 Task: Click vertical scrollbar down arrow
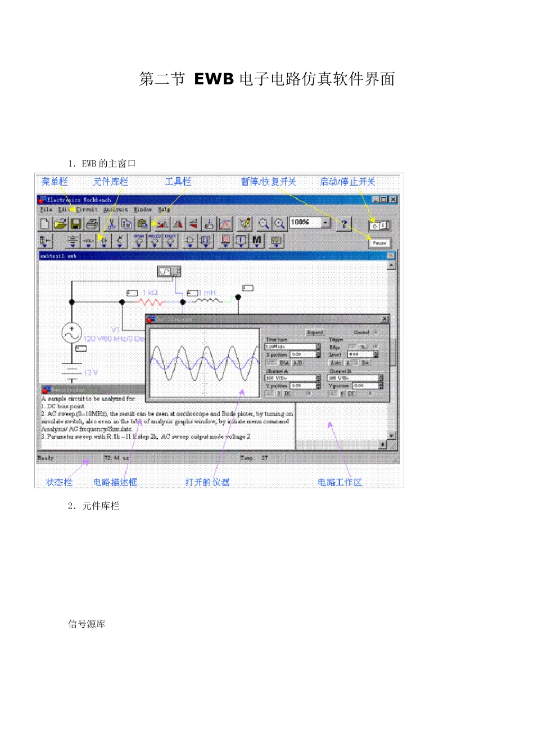pos(392,436)
